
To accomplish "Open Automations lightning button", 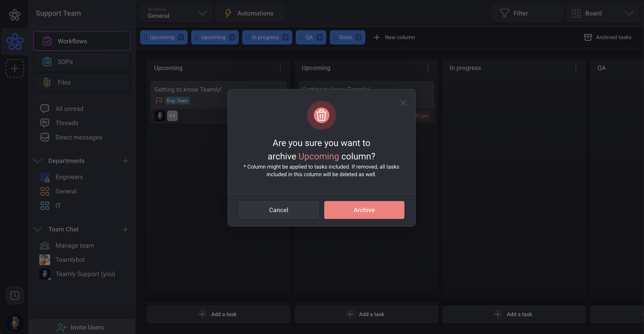I will pos(250,13).
